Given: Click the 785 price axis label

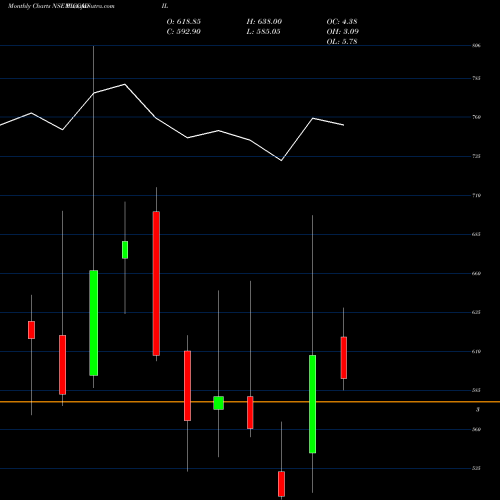Looking at the screenshot, I should 476,78.
